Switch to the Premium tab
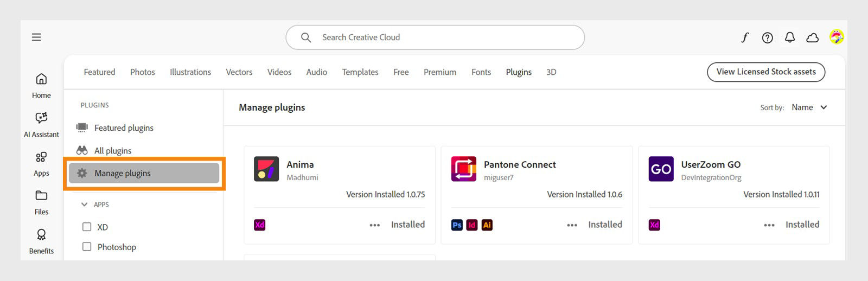The height and width of the screenshot is (281, 868). (440, 72)
